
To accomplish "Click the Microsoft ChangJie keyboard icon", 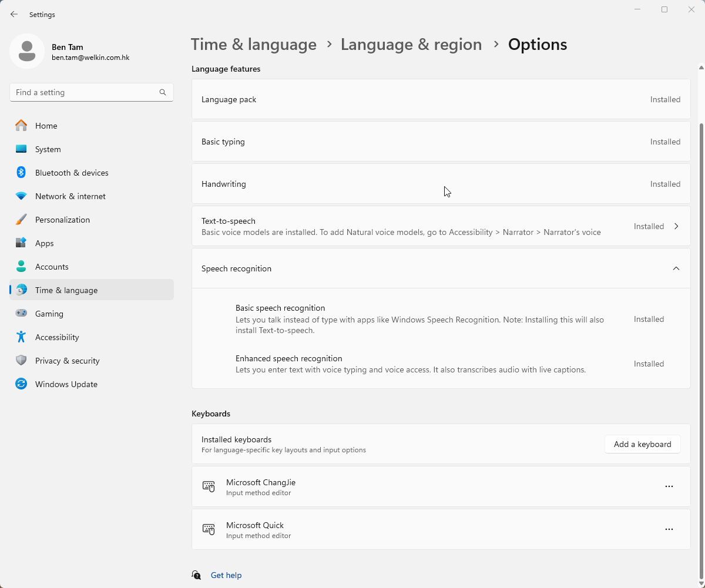I will click(x=209, y=486).
